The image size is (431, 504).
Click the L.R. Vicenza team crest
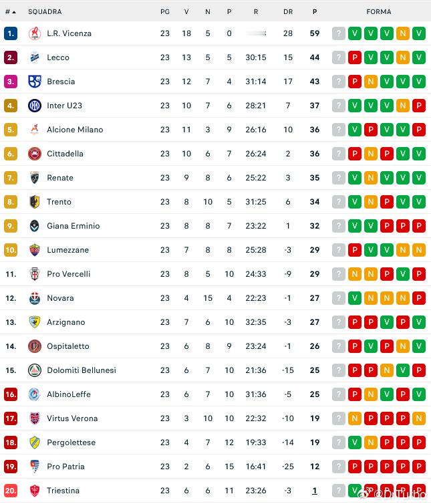click(x=35, y=33)
